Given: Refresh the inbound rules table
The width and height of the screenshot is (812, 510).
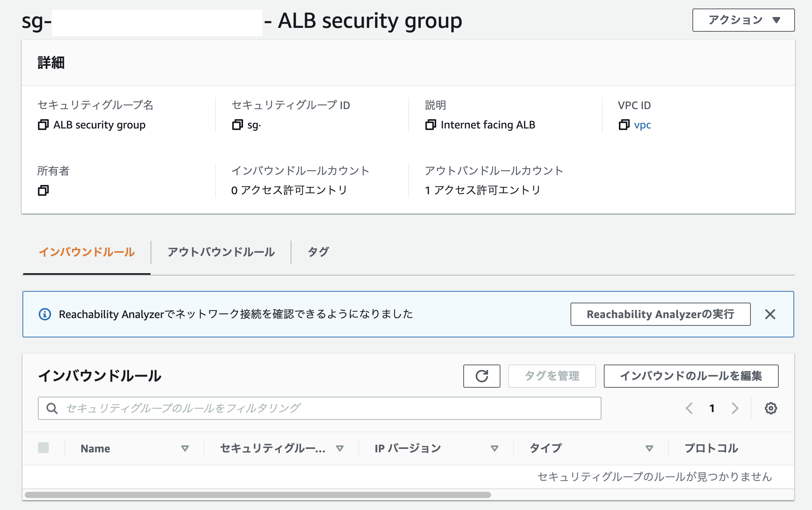Looking at the screenshot, I should (481, 376).
